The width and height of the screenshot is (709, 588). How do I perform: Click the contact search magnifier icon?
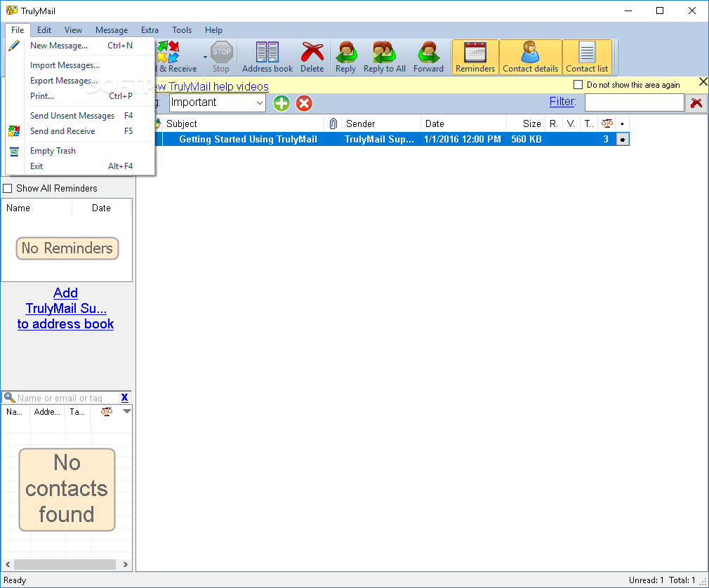pos(10,398)
